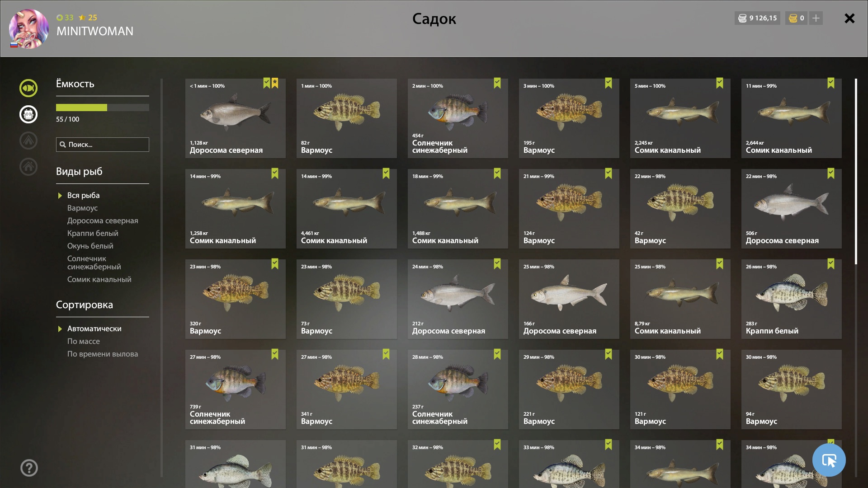Screen dimensions: 868x488
Task: Toggle the bookmark on Сомик канальный 2,245 кг
Action: click(720, 83)
